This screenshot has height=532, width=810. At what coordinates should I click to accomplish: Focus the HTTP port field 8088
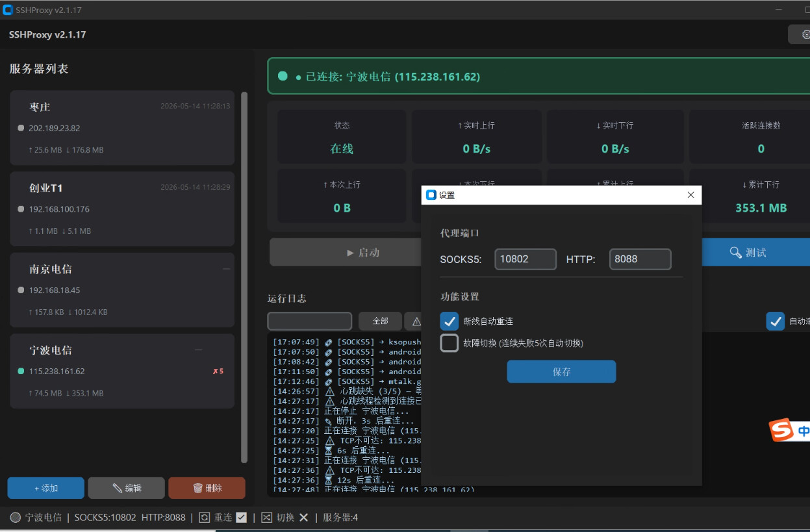(x=640, y=259)
